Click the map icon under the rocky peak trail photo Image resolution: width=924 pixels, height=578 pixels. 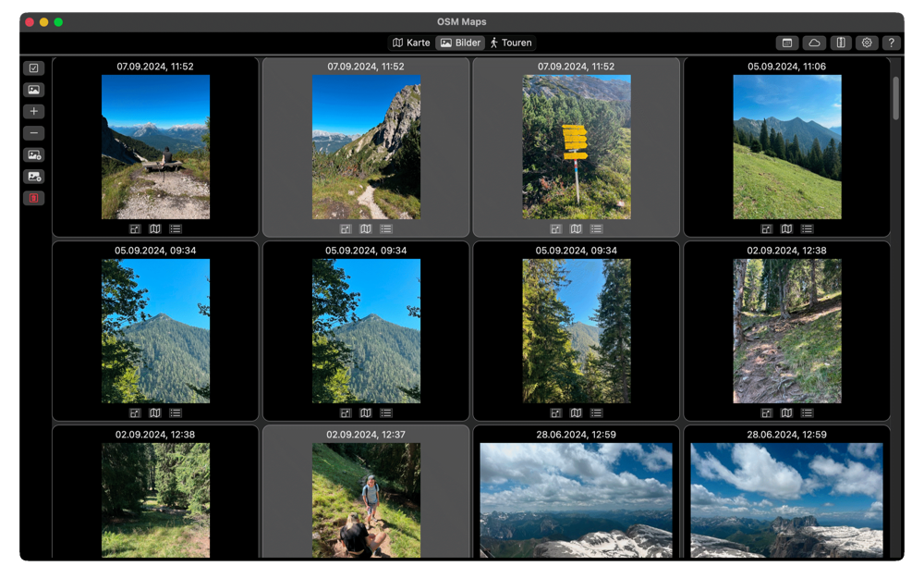coord(366,228)
